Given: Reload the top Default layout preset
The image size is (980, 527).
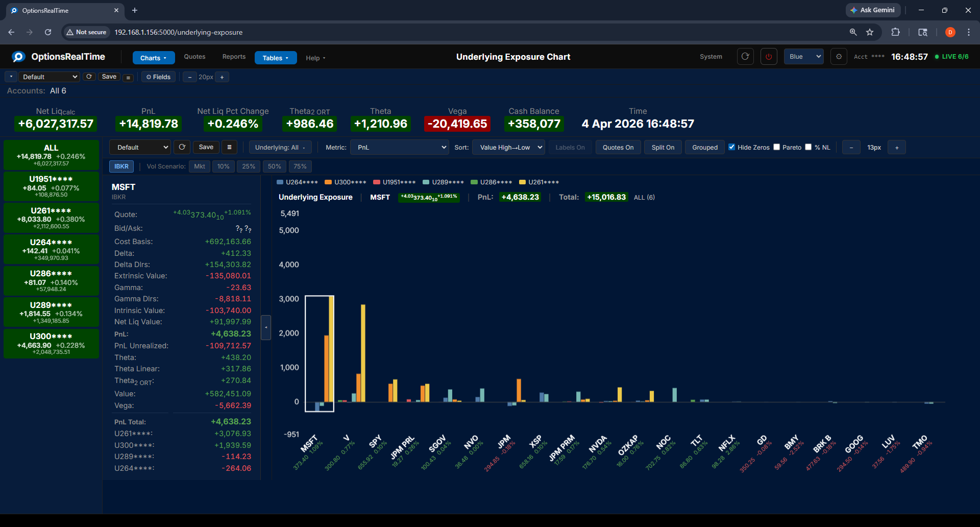Looking at the screenshot, I should [x=89, y=77].
